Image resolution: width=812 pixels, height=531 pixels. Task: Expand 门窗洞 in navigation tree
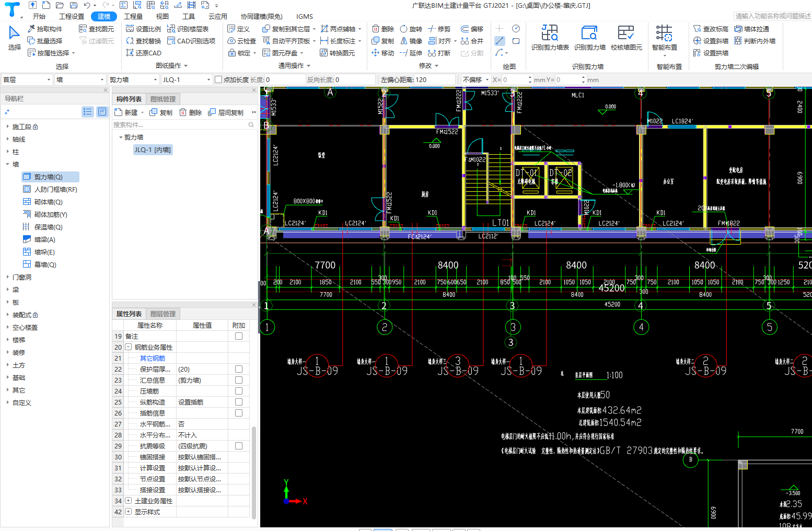8,277
